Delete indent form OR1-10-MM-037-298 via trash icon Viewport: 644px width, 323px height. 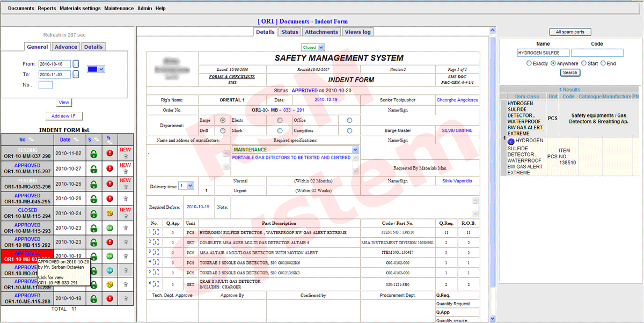click(125, 157)
